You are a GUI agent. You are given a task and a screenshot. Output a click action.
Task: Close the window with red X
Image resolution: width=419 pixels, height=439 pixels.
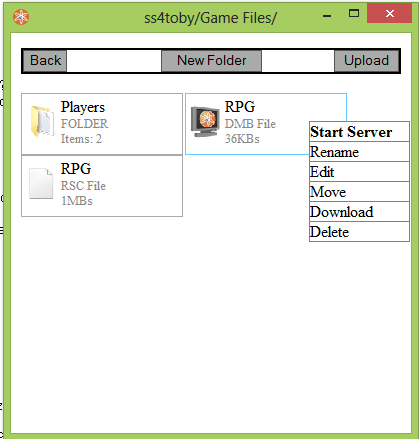pyautogui.click(x=389, y=13)
